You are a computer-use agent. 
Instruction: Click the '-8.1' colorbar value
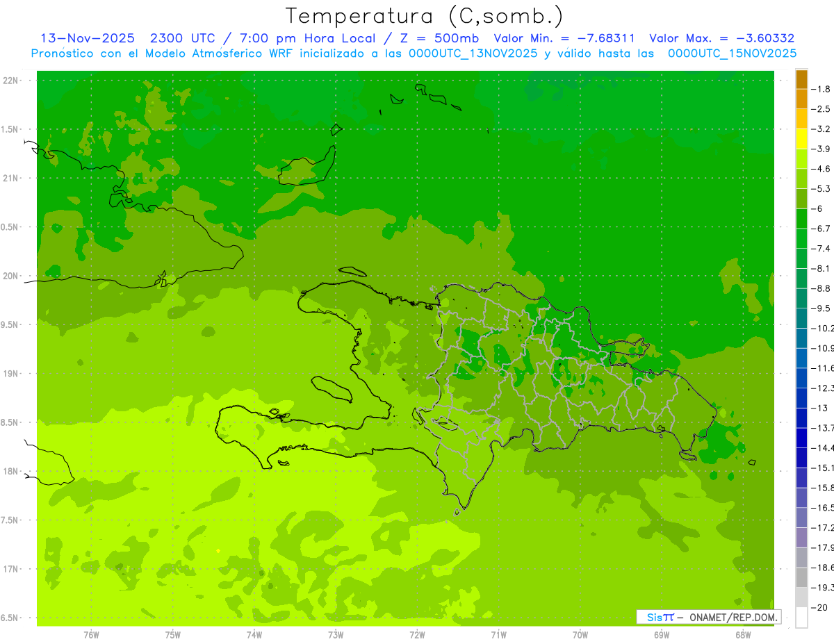point(821,268)
